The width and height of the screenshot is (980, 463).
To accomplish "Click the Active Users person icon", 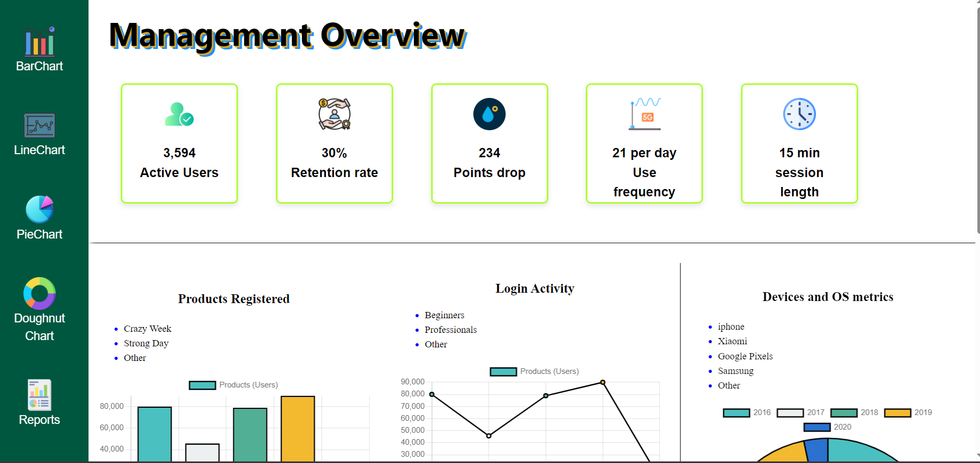I will click(179, 114).
